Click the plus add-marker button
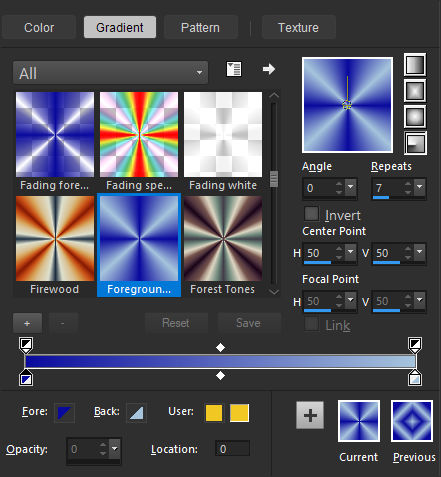Screen dimensions: 441x477 [27, 323]
